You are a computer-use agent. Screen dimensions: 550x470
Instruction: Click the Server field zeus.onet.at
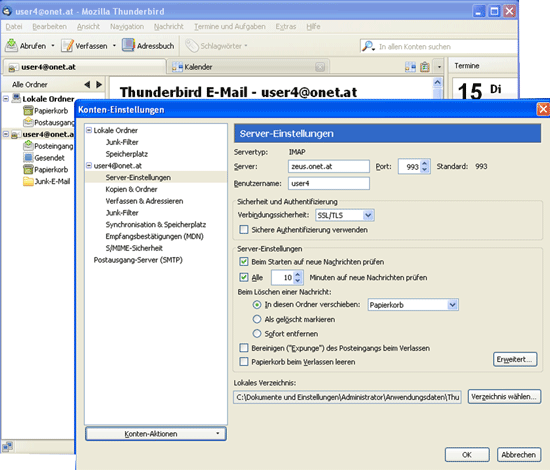click(329, 166)
